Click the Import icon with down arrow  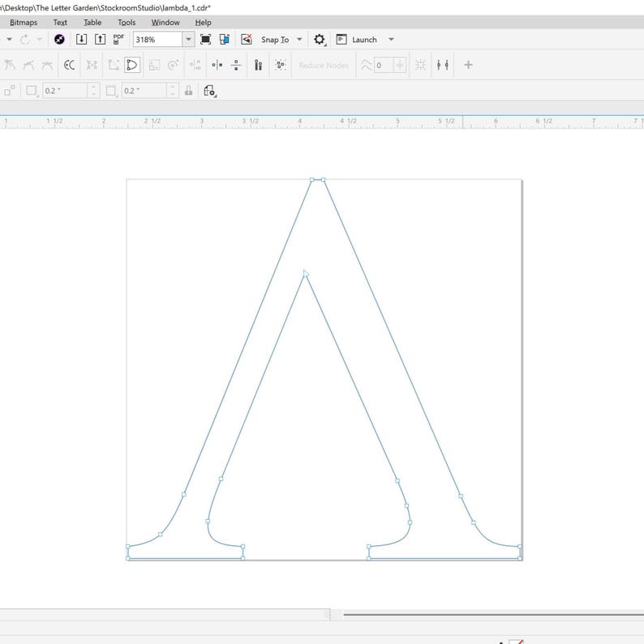(x=81, y=40)
